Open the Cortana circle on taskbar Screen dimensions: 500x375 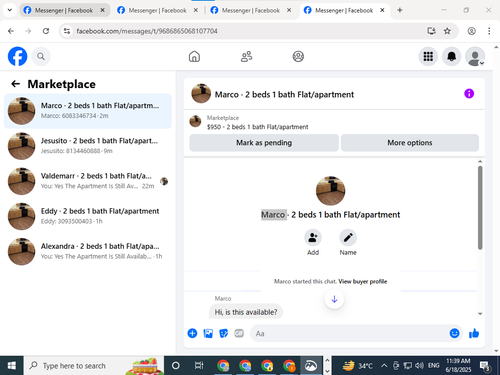pyautogui.click(x=176, y=366)
